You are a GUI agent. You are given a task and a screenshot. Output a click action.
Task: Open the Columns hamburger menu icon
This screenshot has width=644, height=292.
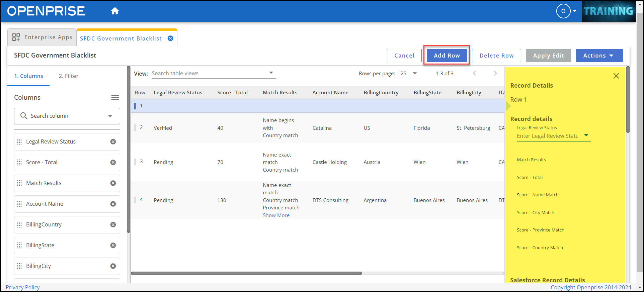pos(115,98)
